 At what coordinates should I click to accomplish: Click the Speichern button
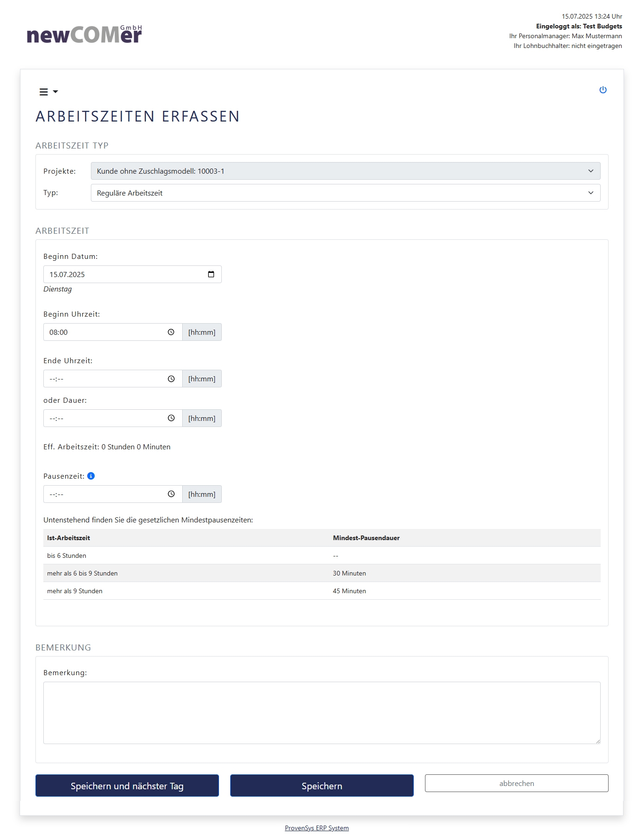[x=322, y=786]
